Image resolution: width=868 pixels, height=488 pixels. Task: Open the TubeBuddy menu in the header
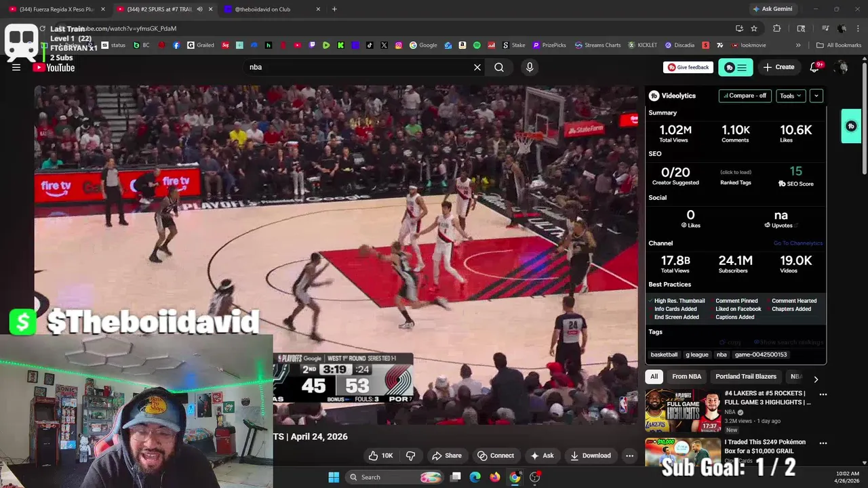click(736, 67)
